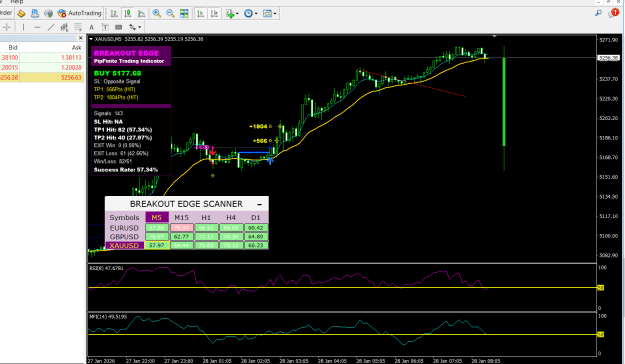This screenshot has width=625, height=364.
Task: Select the D1 timeframe column in scanner
Action: point(256,217)
